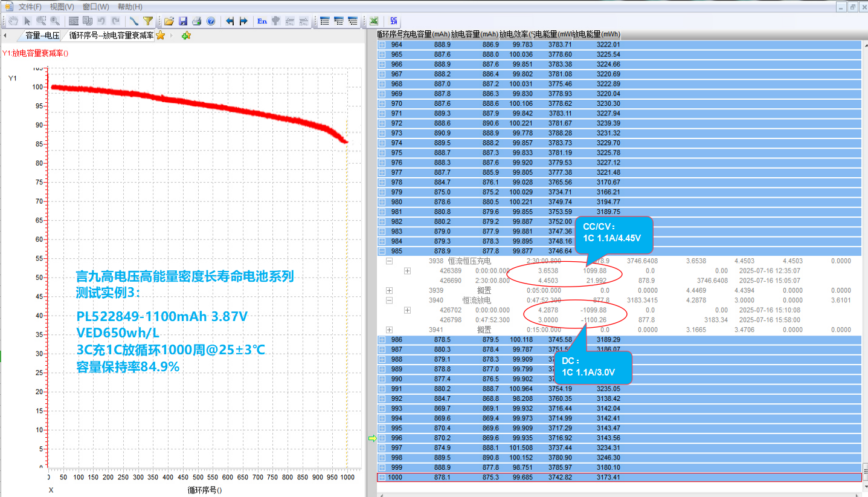Click the printer icon
Image resolution: width=868 pixels, height=497 pixels.
[x=197, y=21]
